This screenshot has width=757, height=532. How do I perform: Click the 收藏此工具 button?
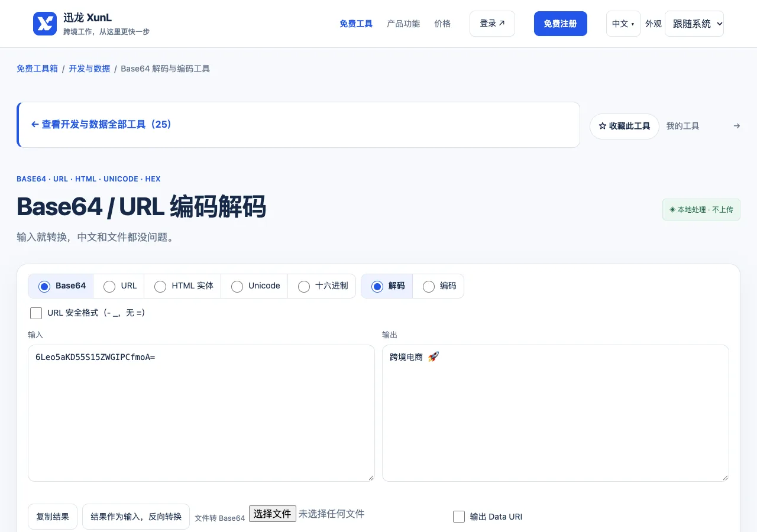pos(625,126)
